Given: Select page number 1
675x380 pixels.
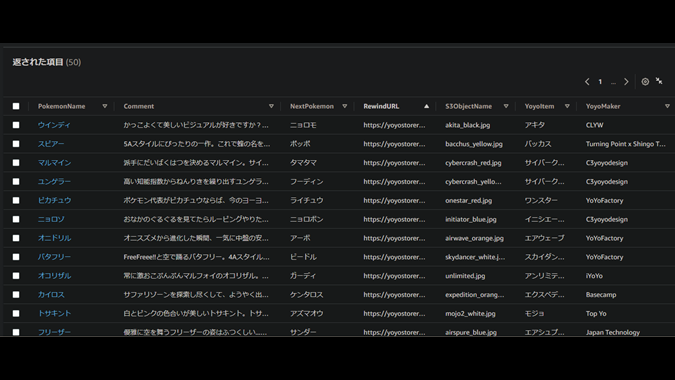Looking at the screenshot, I should point(600,82).
